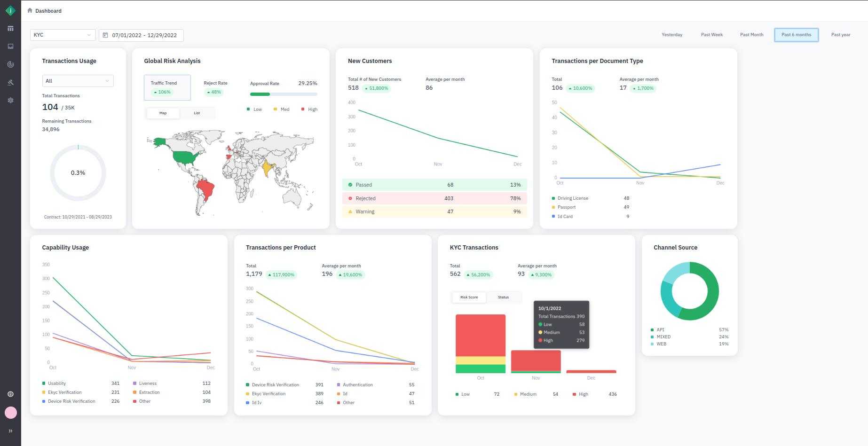Open the All dropdown in Transactions Usage

click(x=78, y=81)
